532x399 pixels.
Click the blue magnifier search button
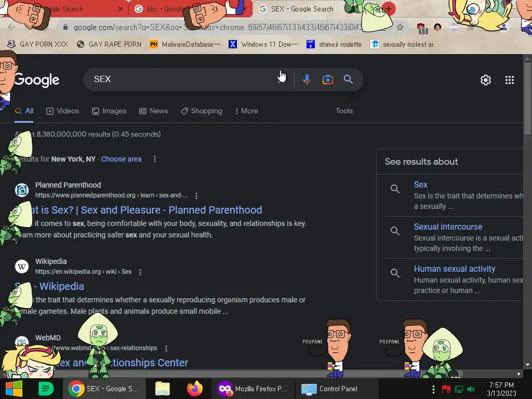[x=348, y=79]
